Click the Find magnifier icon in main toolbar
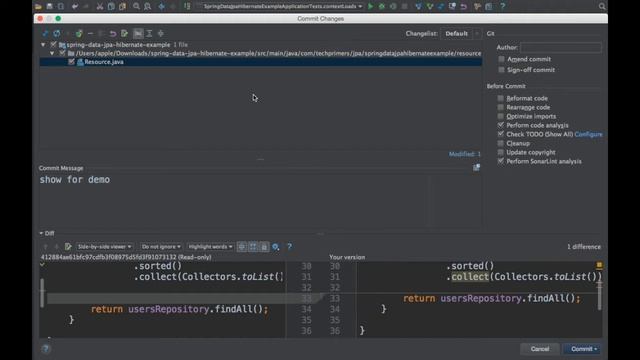Viewport: 640px width, 360px height. pyautogui.click(x=136, y=6)
